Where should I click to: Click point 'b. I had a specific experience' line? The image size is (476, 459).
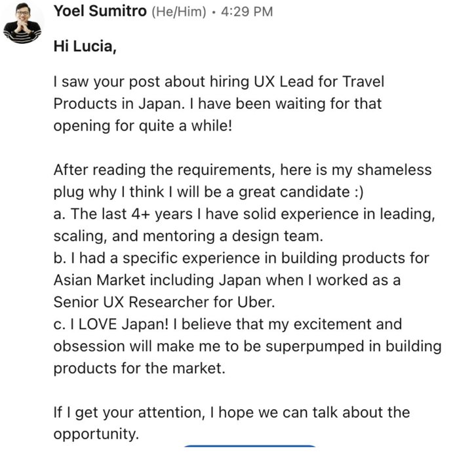click(x=241, y=258)
